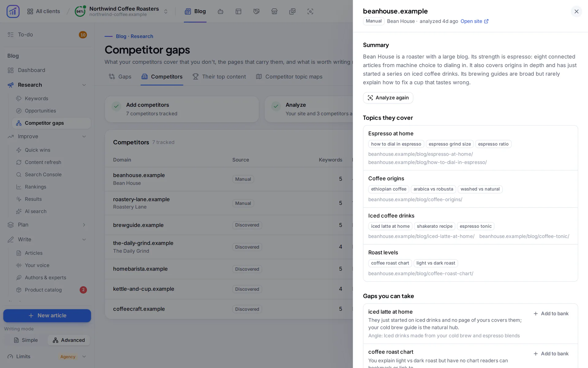Go to Dashboard in sidebar
The image size is (588, 368).
(x=47, y=70)
